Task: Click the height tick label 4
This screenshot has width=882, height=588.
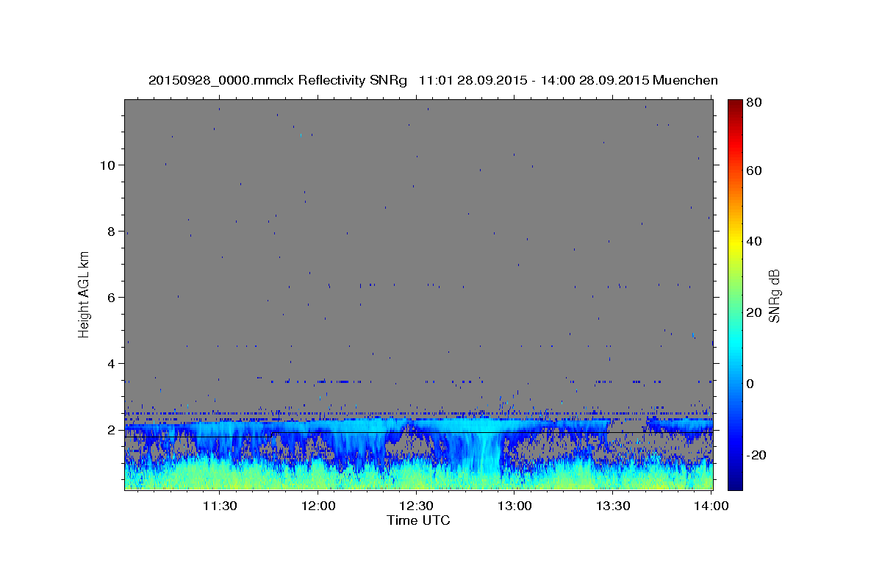Action: pos(112,363)
